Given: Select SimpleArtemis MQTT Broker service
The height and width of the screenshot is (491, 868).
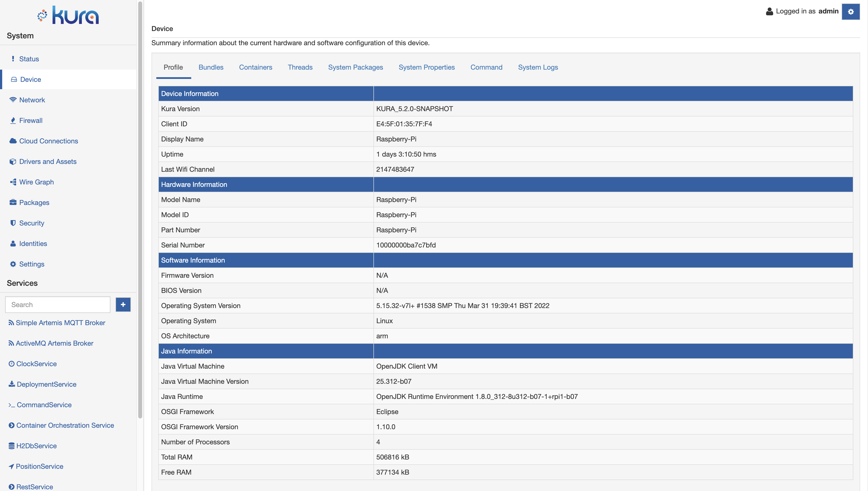Looking at the screenshot, I should [x=60, y=322].
